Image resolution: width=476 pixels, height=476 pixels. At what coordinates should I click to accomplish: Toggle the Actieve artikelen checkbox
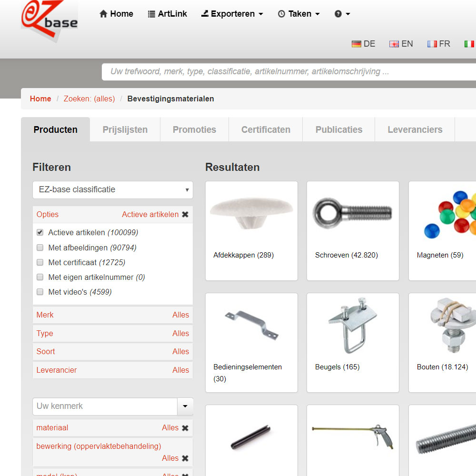(x=40, y=232)
